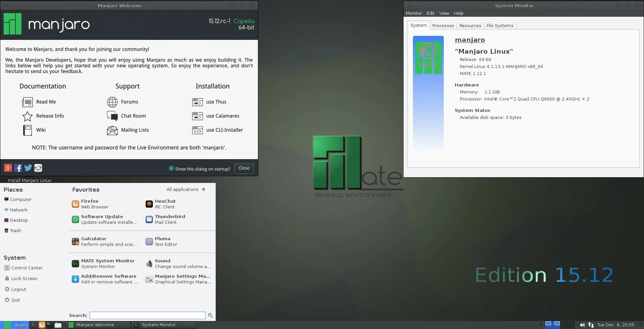Open Add/Remove Software from Favorites
644x329 pixels.
tap(104, 279)
